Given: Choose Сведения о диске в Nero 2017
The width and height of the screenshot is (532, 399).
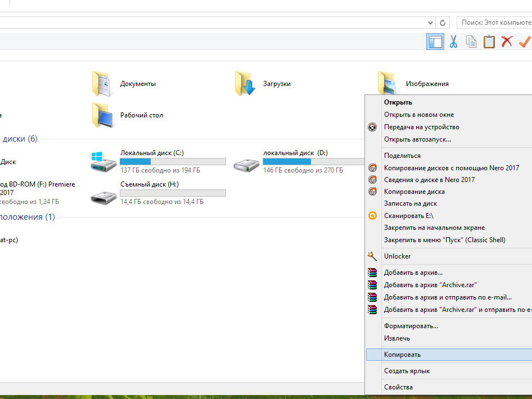Looking at the screenshot, I should coord(449,180).
